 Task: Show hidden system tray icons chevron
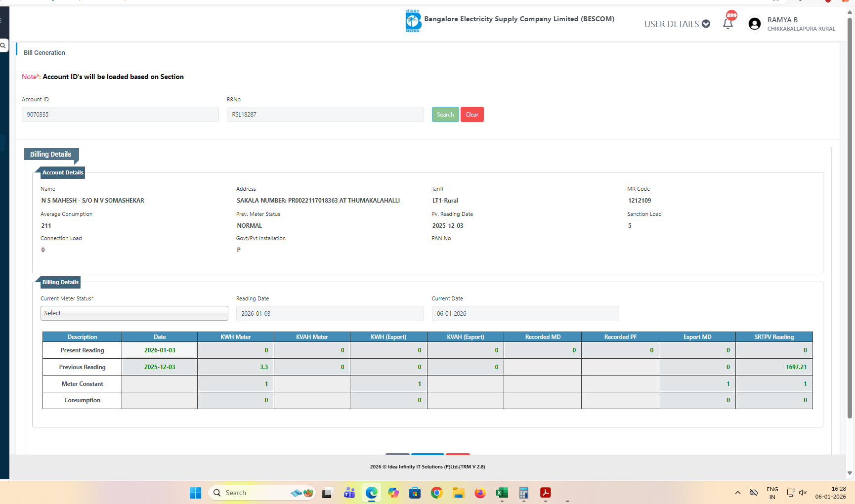tap(737, 493)
